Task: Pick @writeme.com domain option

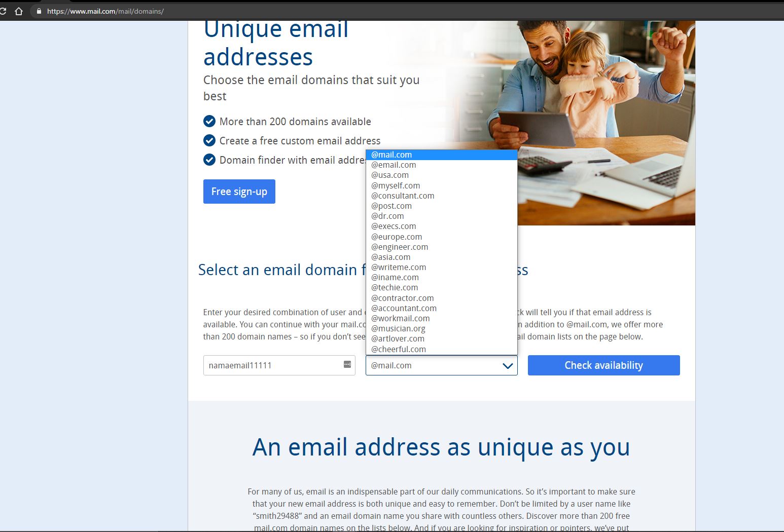Action: click(441, 267)
